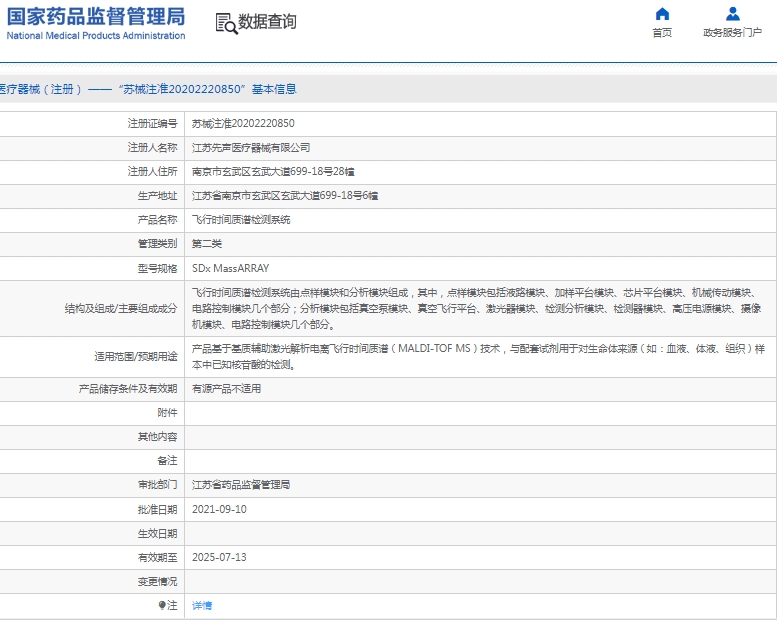This screenshot has height=623, width=777.
Task: Click the MALDI-TOF MS intended use text
Action: 478,356
